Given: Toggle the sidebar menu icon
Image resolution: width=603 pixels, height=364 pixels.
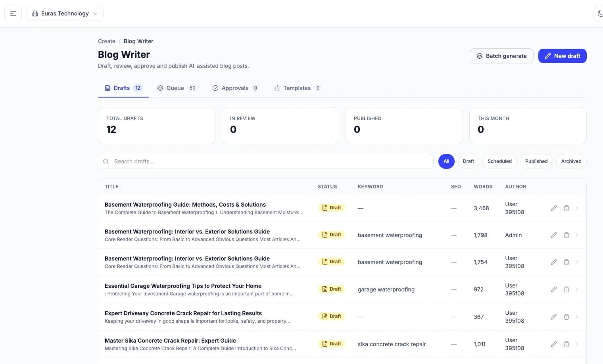Looking at the screenshot, I should [13, 13].
